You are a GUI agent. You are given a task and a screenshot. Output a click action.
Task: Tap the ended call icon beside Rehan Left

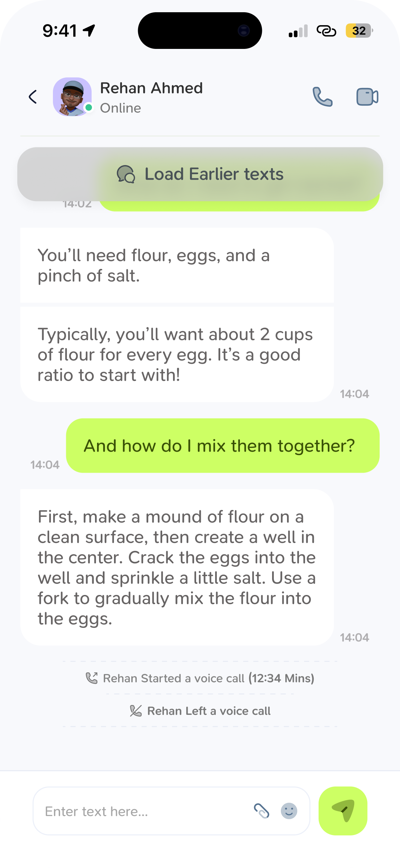pos(136,711)
